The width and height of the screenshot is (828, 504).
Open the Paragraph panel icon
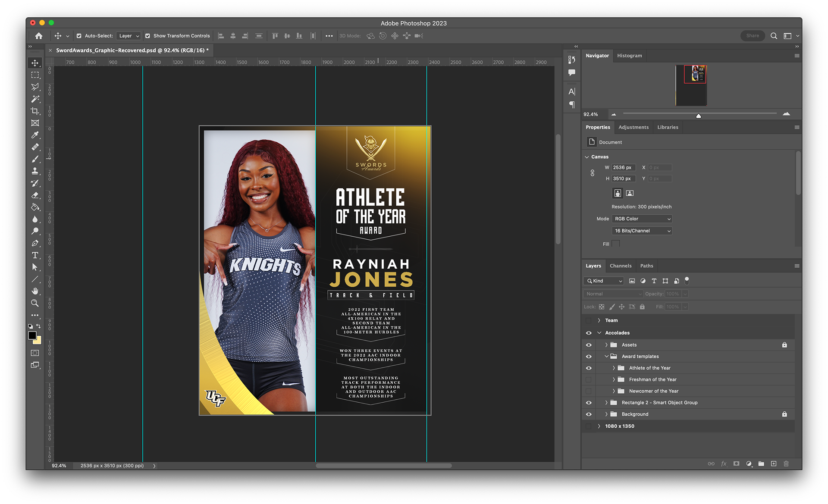(572, 104)
